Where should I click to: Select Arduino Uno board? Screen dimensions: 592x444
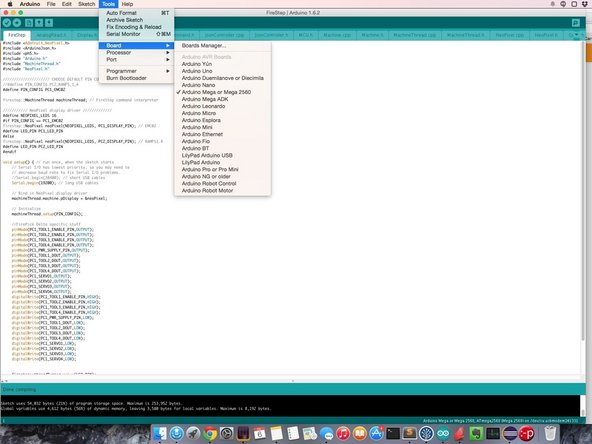[222, 71]
